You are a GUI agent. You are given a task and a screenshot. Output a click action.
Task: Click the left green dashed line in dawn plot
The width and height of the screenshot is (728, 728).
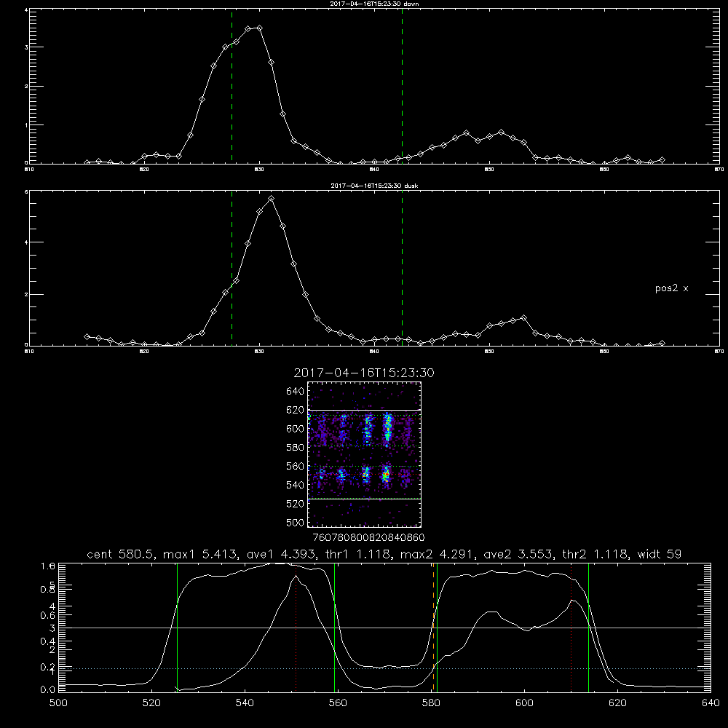coord(232,87)
